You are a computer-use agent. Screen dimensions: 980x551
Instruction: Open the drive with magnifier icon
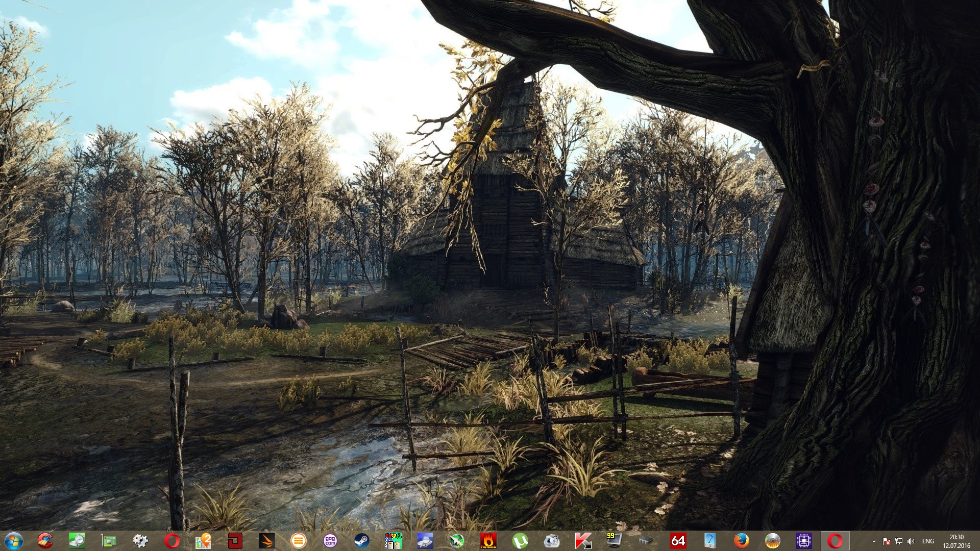[425, 541]
